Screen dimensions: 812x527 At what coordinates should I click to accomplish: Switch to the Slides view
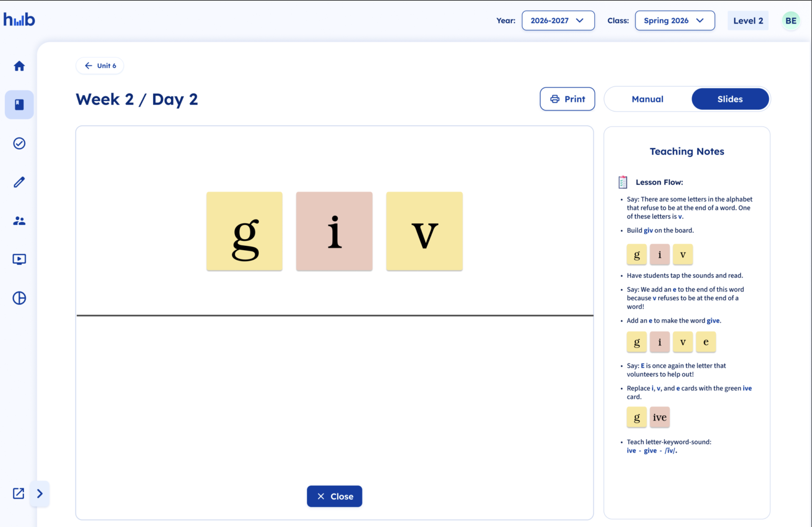pos(730,99)
